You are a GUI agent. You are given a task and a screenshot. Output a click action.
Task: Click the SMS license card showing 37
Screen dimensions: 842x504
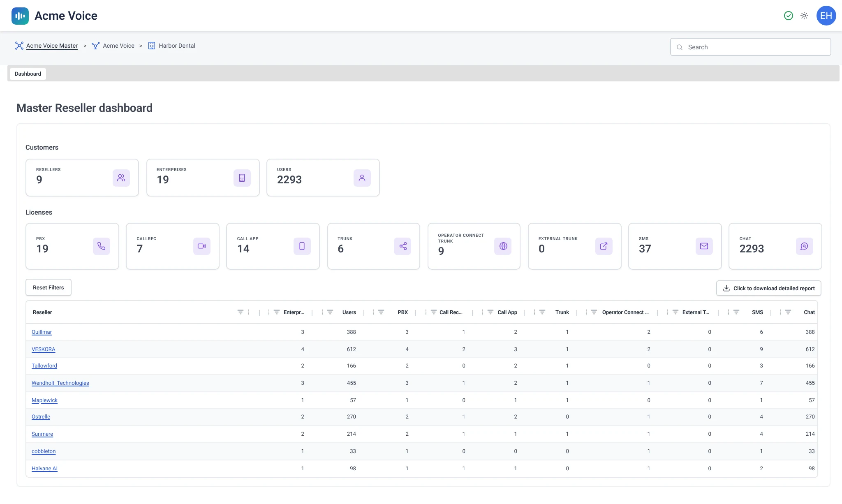[x=675, y=246]
